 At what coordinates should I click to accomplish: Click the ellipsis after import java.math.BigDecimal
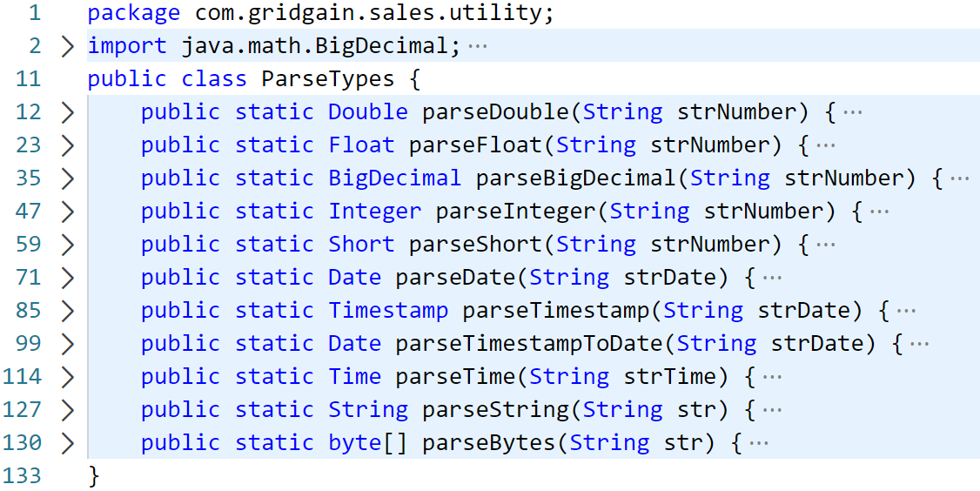click(x=478, y=46)
